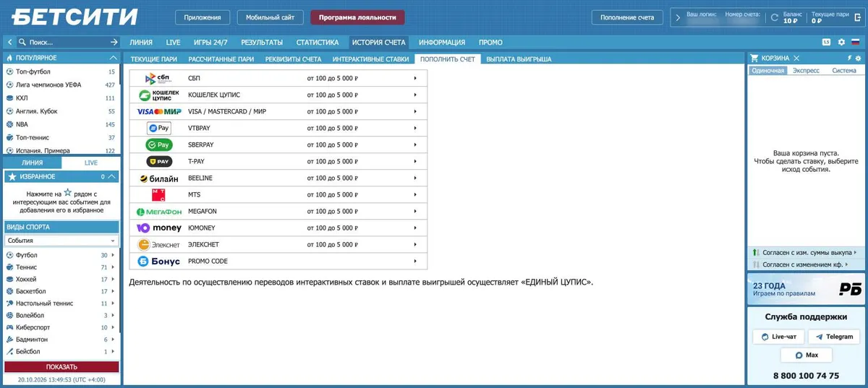Click the Russian flag language icon
The width and height of the screenshot is (868, 388).
pos(856,43)
